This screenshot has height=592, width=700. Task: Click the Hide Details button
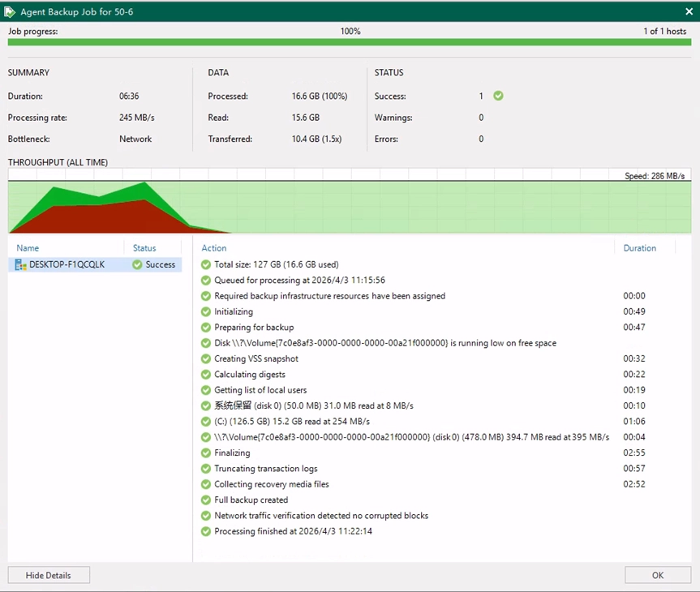pos(49,575)
